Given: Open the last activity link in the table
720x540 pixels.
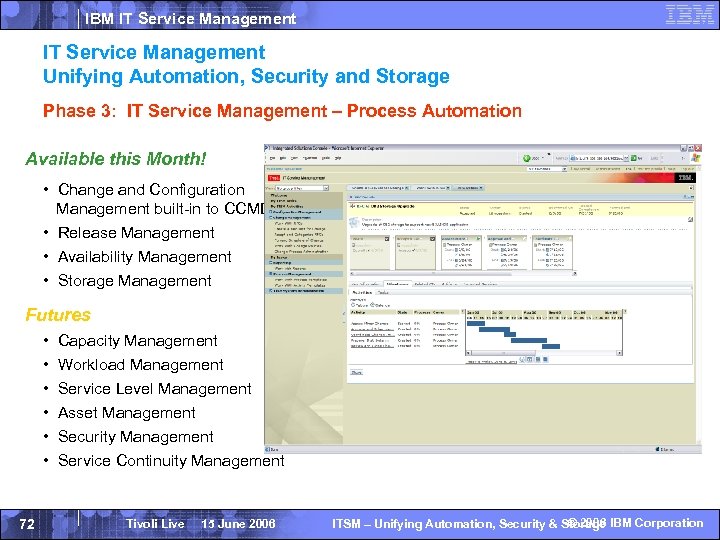Looking at the screenshot, I should 372,346.
